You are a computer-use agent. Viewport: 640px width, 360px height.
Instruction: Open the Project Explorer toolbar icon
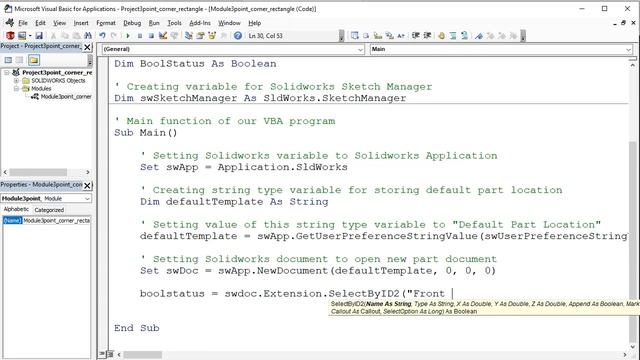tap(189, 36)
